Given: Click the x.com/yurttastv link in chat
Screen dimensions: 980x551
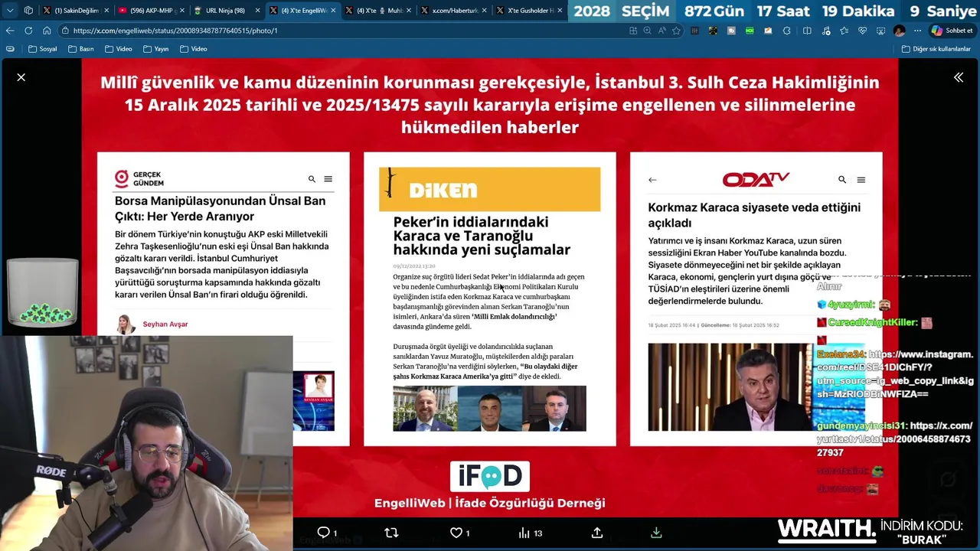Looking at the screenshot, I should pyautogui.click(x=894, y=439).
